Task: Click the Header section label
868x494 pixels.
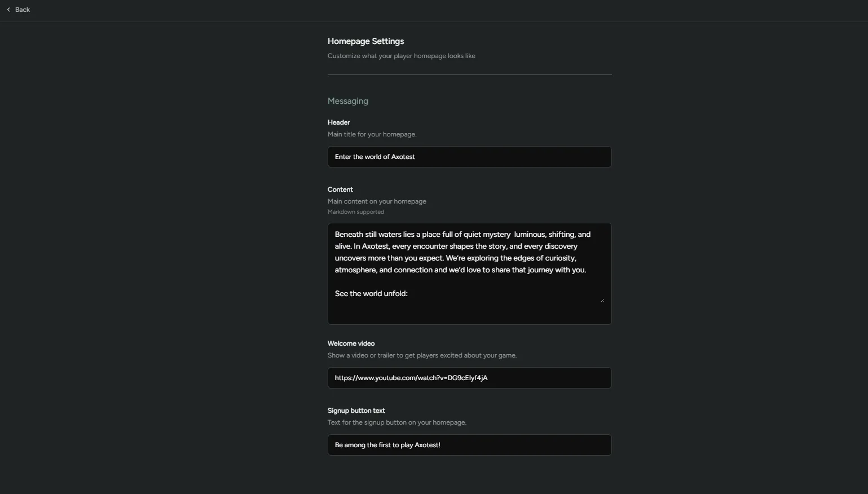Action: pos(338,122)
